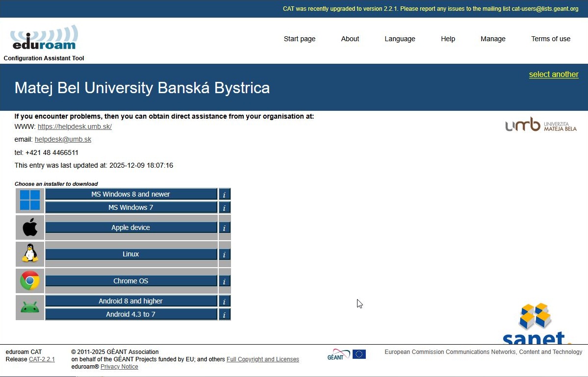
Task: Open the Manage menu item
Action: click(x=492, y=39)
